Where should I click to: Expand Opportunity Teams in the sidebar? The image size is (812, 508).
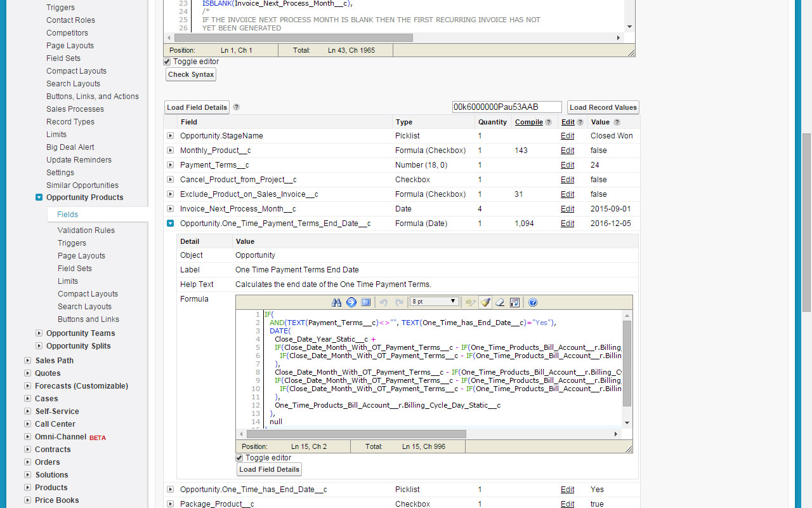pos(39,333)
